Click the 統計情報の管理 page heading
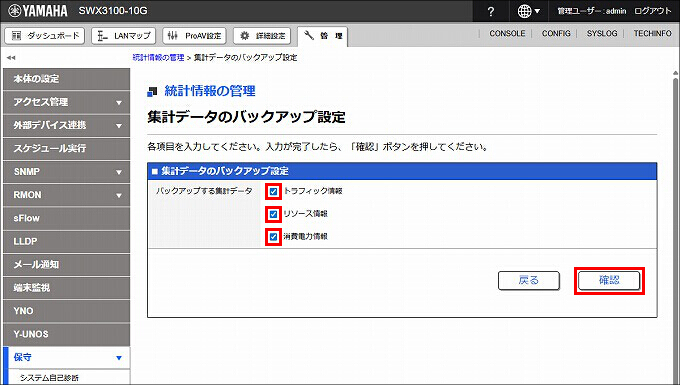 pos(210,91)
